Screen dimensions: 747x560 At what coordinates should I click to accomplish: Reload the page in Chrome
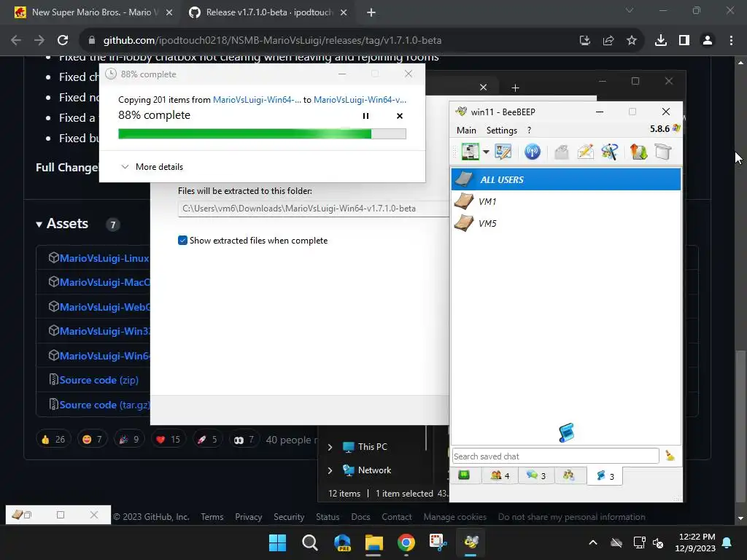click(63, 41)
